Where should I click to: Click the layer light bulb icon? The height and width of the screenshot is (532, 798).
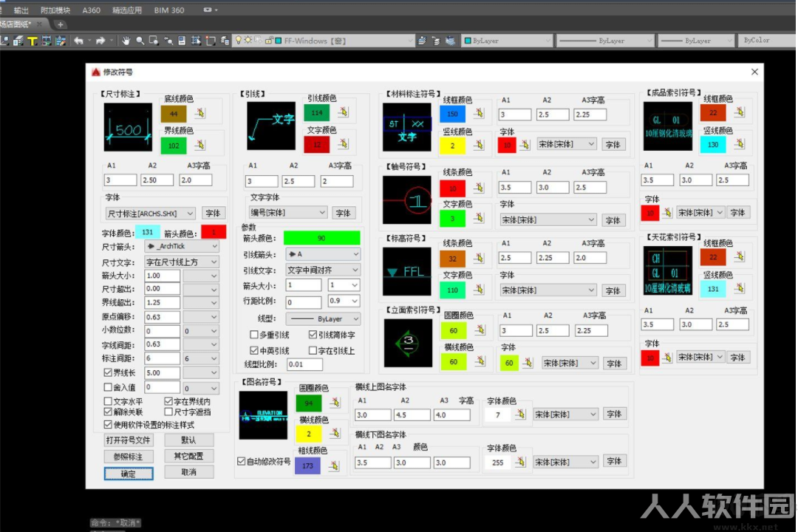click(238, 40)
